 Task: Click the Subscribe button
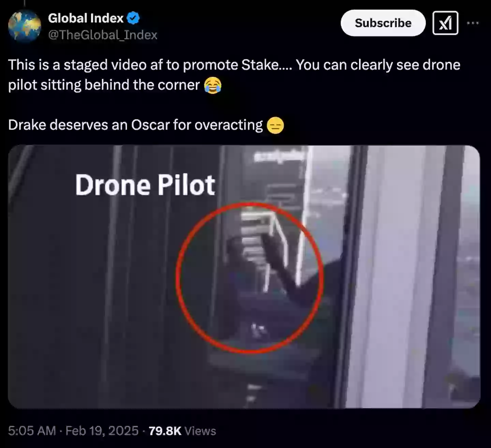pyautogui.click(x=383, y=23)
